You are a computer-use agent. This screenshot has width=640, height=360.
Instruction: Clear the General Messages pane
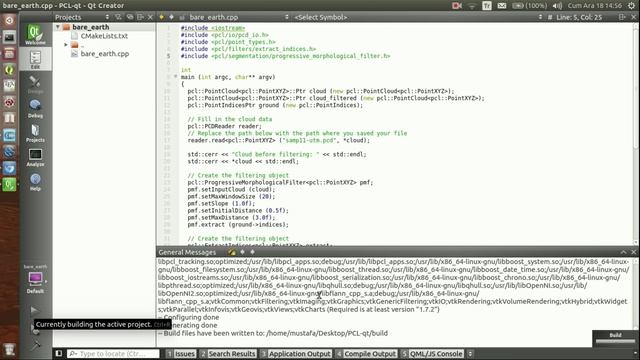point(232,252)
